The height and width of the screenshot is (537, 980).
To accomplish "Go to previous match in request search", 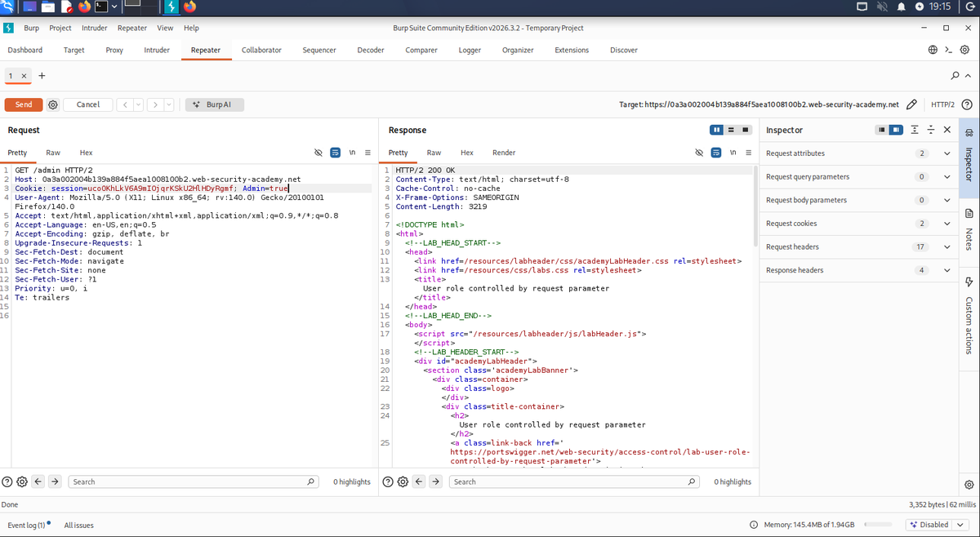I will click(x=38, y=482).
